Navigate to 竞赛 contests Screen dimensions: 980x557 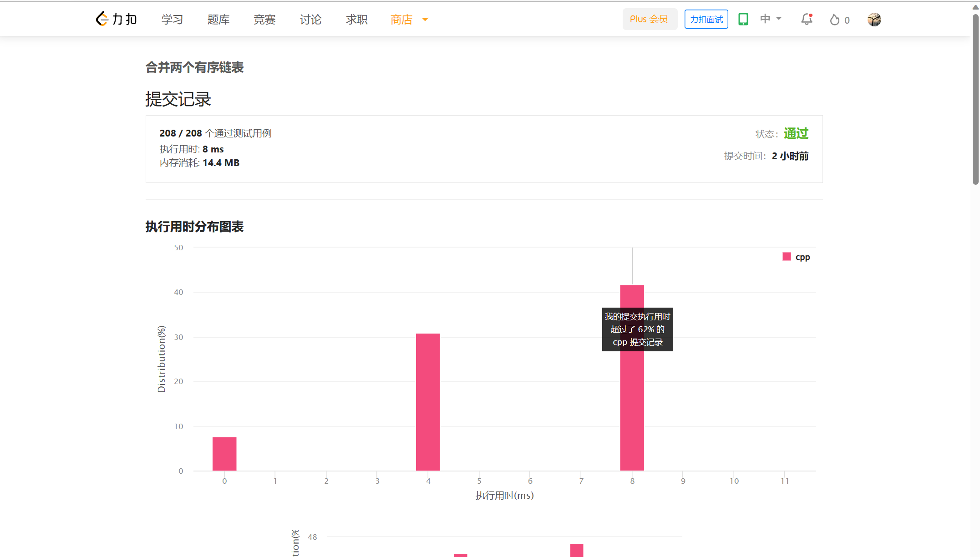(x=264, y=20)
